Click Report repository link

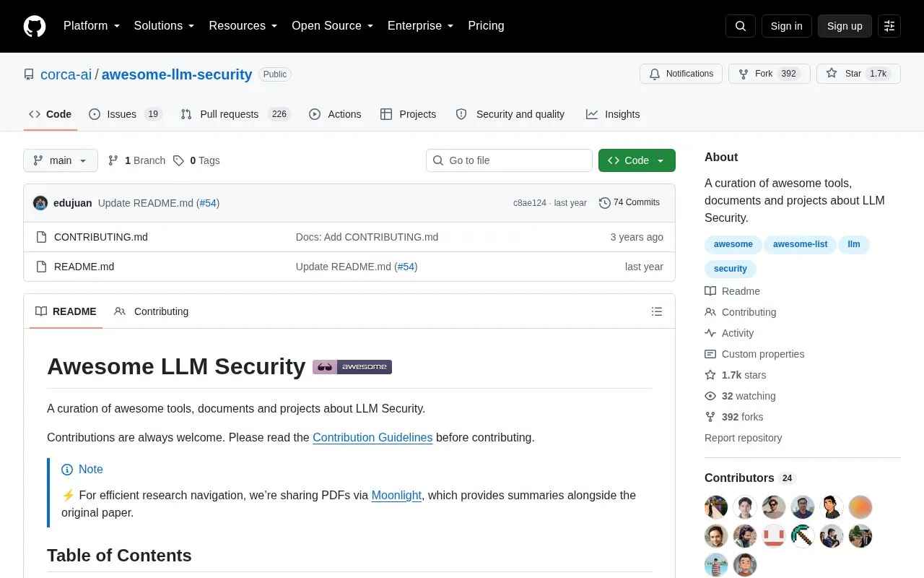click(743, 438)
